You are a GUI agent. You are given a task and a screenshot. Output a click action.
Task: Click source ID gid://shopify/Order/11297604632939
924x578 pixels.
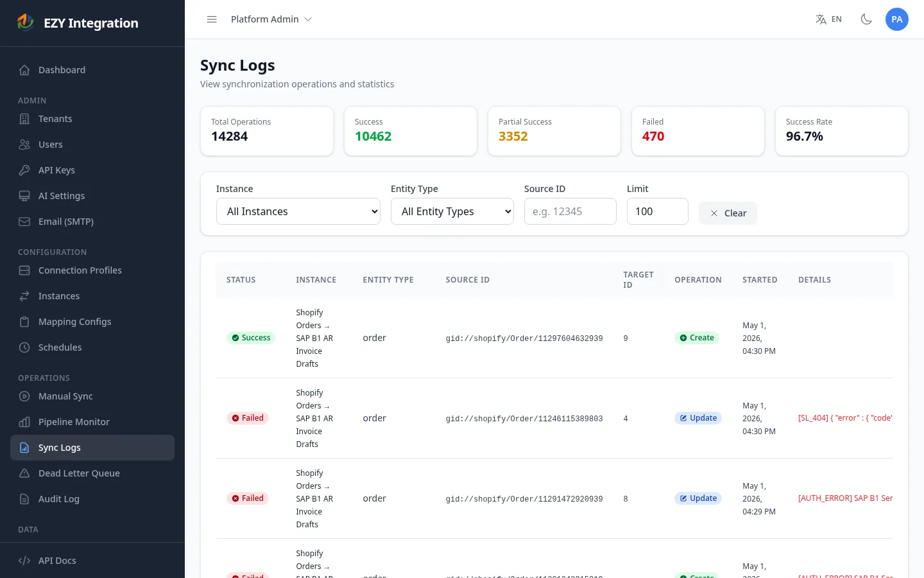tap(524, 338)
